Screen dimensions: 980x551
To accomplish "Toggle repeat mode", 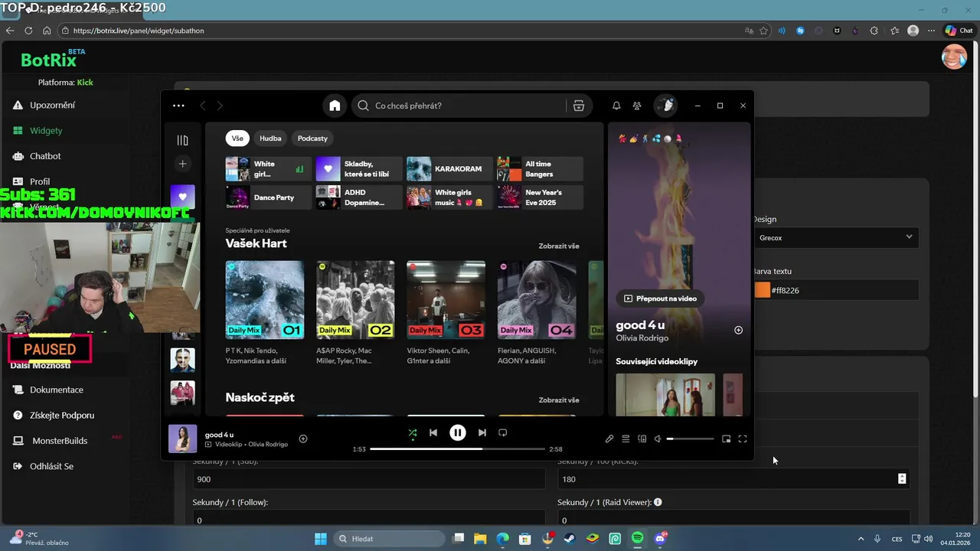I will click(503, 432).
